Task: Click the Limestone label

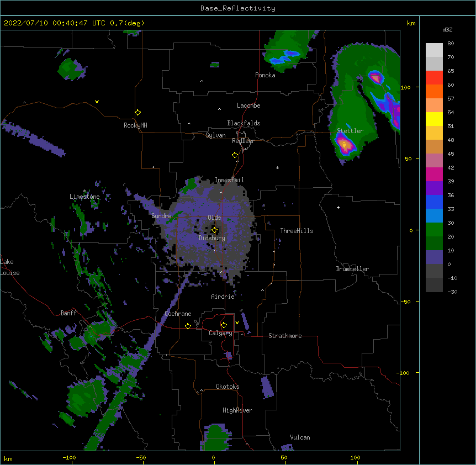Action: tap(84, 197)
